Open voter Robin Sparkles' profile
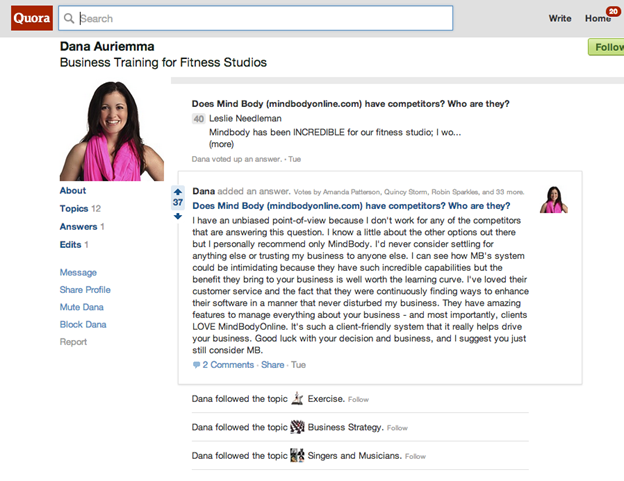Image resolution: width=624 pixels, height=481 pixels. [455, 192]
